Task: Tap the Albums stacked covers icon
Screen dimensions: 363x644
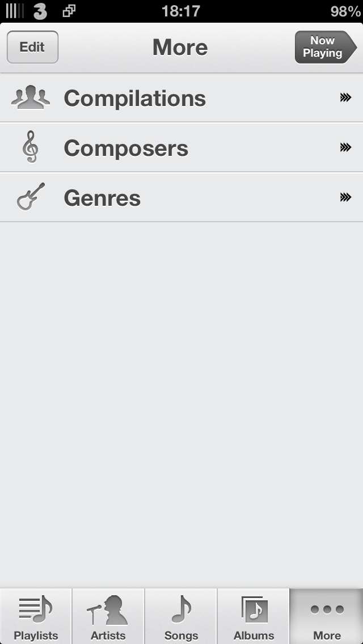Action: coord(253,609)
